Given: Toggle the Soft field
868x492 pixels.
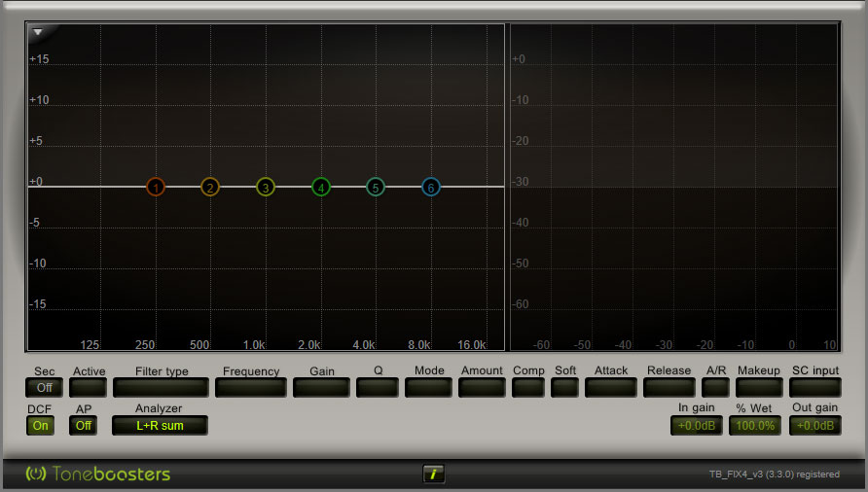Looking at the screenshot, I should click(564, 387).
